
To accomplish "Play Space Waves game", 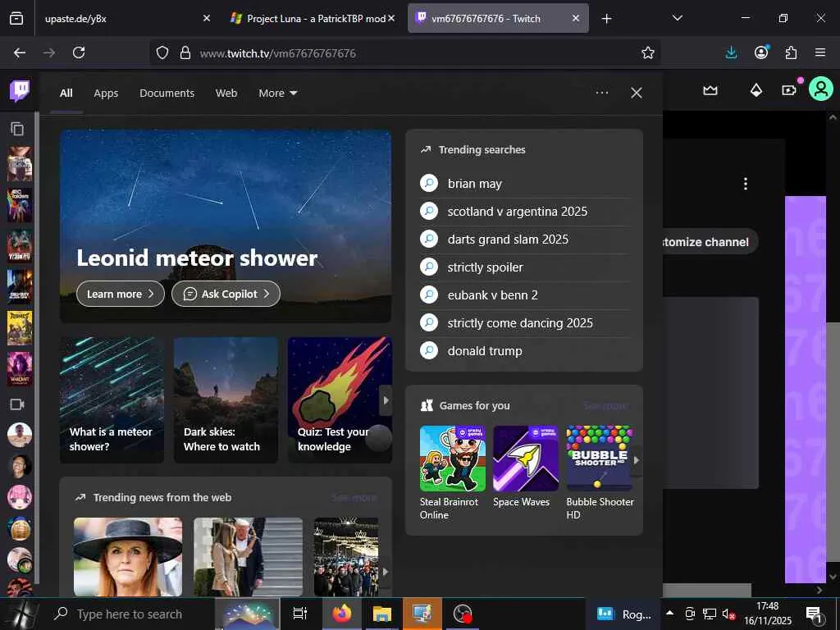I will 526,466.
